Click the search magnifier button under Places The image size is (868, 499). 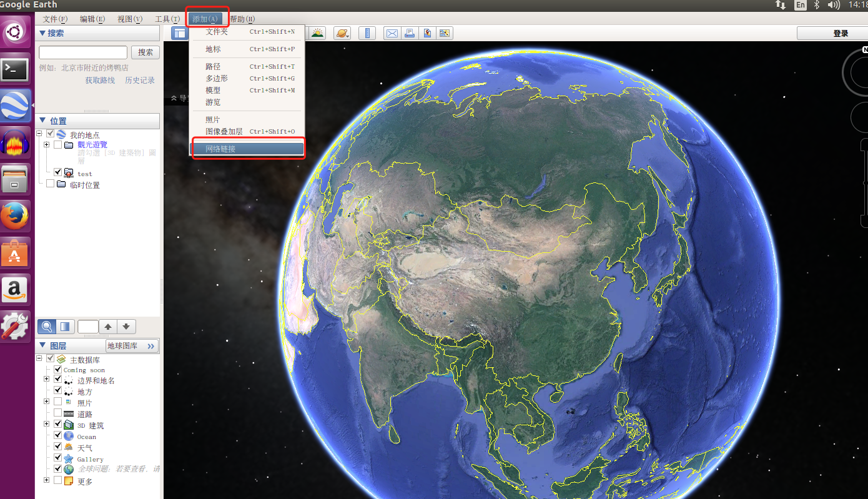click(47, 326)
